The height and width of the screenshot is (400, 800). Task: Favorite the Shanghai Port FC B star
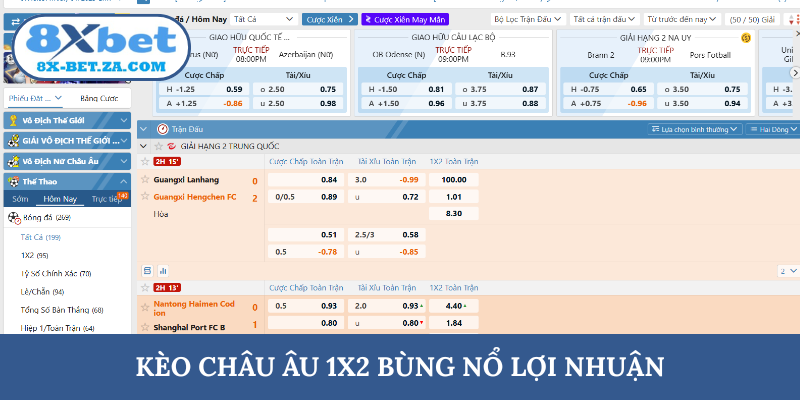tap(145, 327)
